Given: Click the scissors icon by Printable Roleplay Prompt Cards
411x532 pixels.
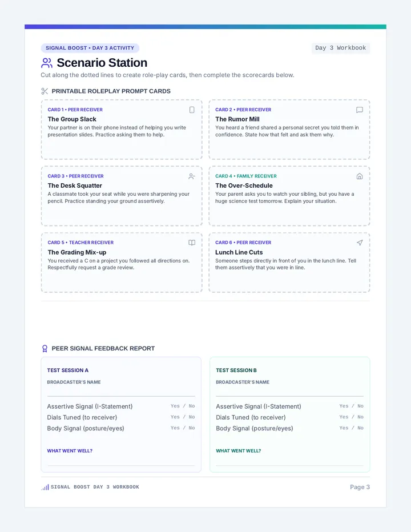Looking at the screenshot, I should [x=45, y=91].
